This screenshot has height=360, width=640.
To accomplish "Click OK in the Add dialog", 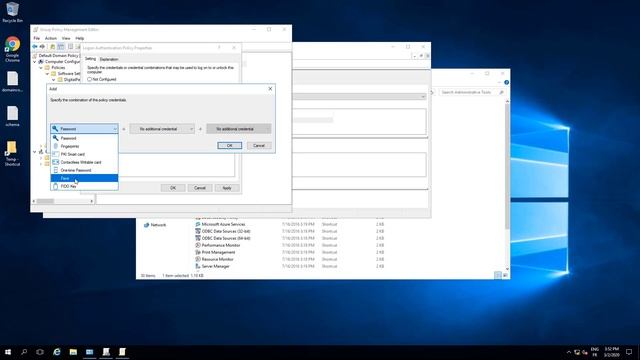I will tap(229, 145).
